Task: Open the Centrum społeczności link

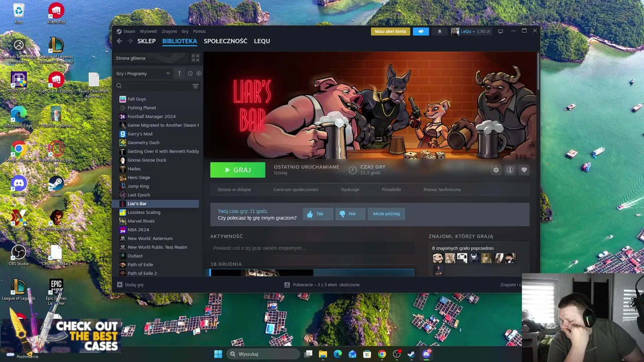Action: coord(296,190)
